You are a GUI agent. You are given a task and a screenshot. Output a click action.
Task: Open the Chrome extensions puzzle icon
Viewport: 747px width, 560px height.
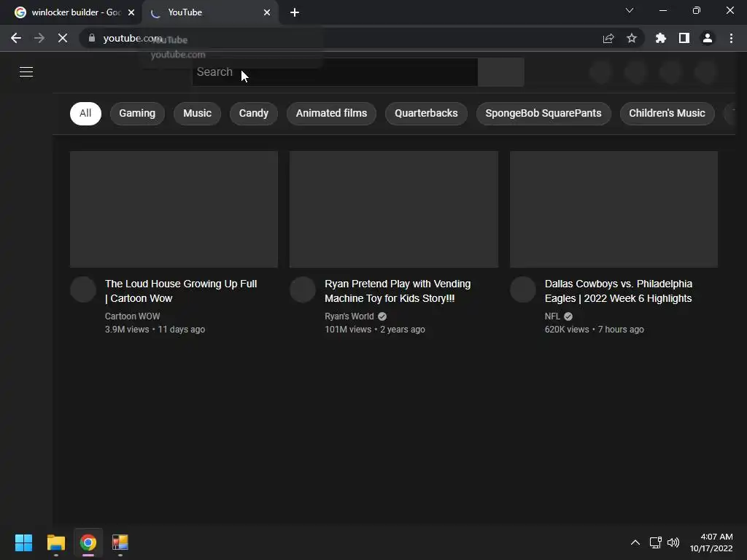[661, 38]
